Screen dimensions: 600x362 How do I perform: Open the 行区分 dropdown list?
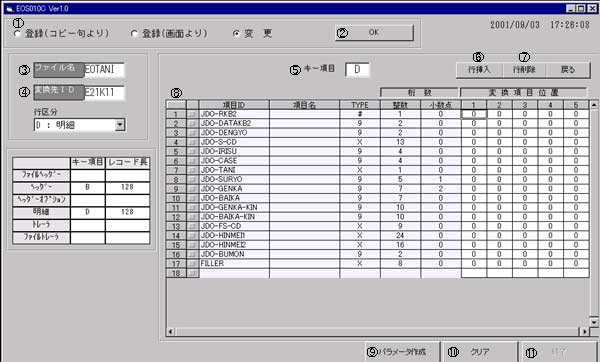[120, 125]
